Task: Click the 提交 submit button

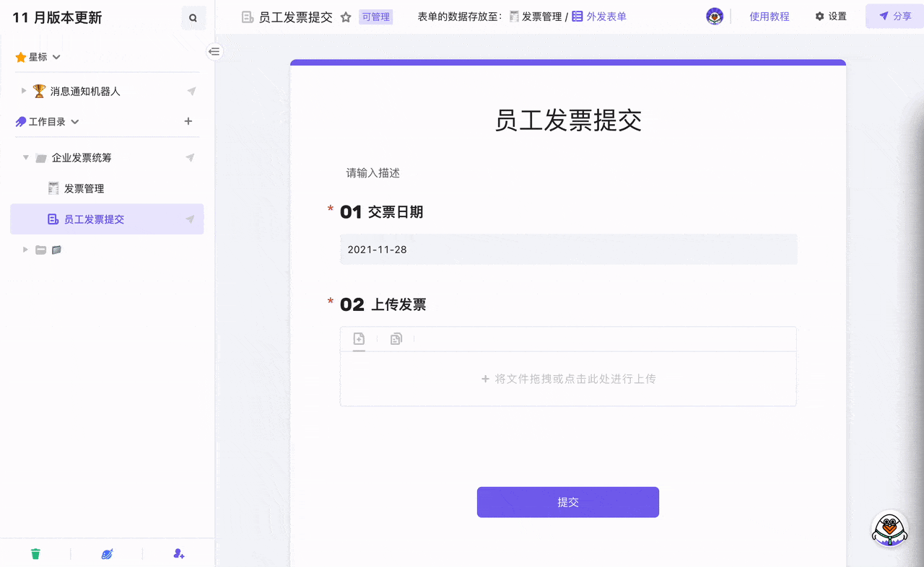Action: 567,502
